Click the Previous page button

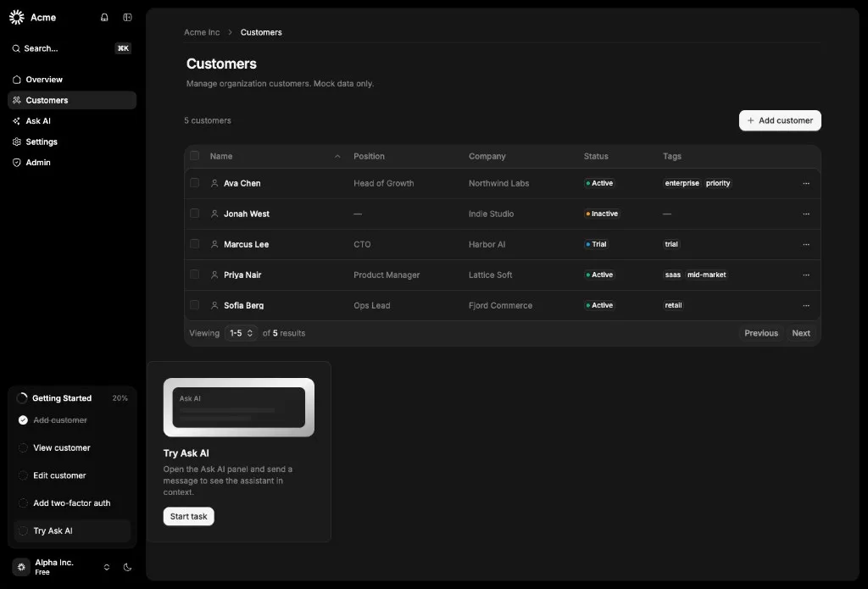[x=761, y=333]
